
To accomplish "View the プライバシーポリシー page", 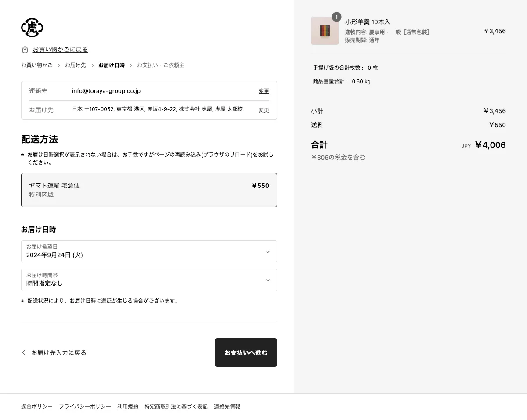I will 85,406.
